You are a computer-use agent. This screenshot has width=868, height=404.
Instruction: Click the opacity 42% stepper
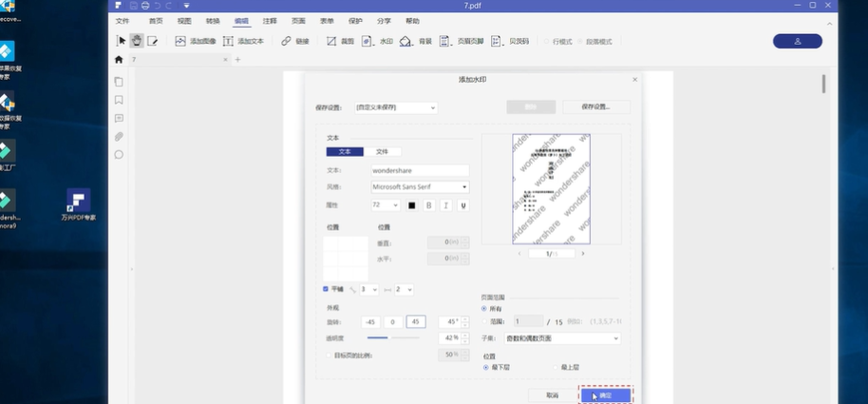tap(465, 338)
